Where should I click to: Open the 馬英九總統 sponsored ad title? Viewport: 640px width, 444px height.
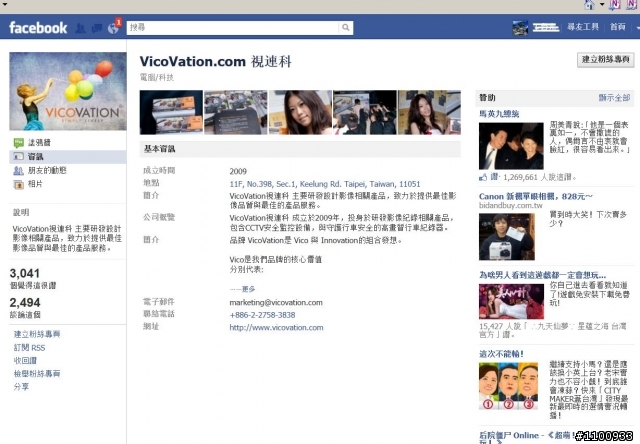[x=499, y=114]
